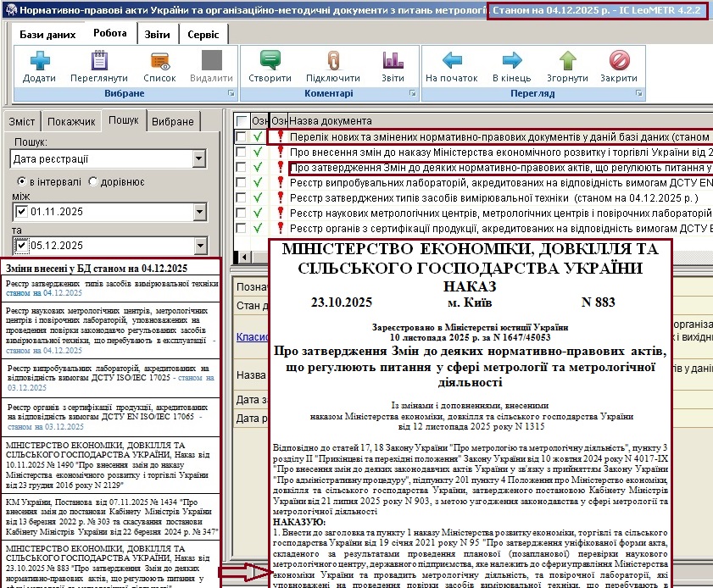Open comments Звіти chart icon
Image resolution: width=713 pixels, height=588 pixels.
[x=393, y=61]
